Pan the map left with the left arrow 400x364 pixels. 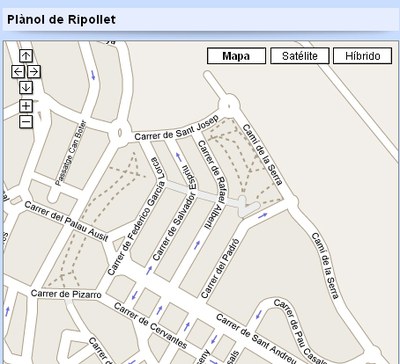[18, 72]
